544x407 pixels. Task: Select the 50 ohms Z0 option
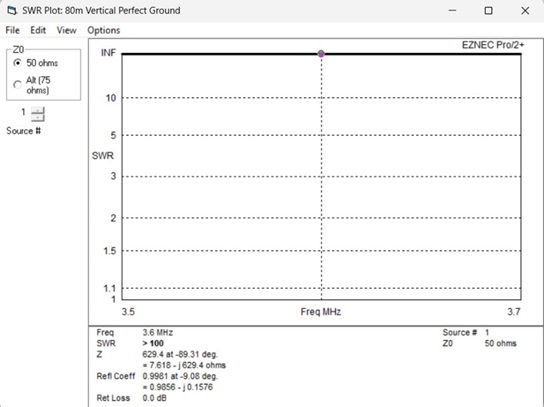click(x=35, y=63)
